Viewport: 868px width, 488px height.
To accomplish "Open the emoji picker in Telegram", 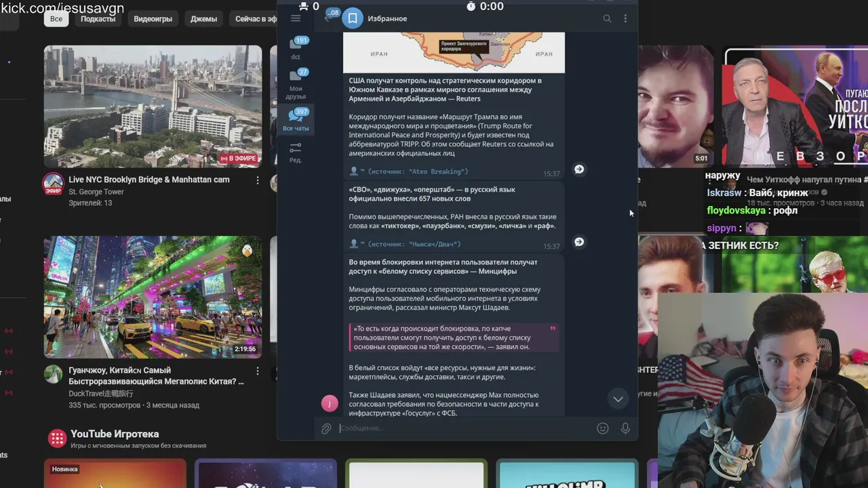I will pyautogui.click(x=602, y=428).
